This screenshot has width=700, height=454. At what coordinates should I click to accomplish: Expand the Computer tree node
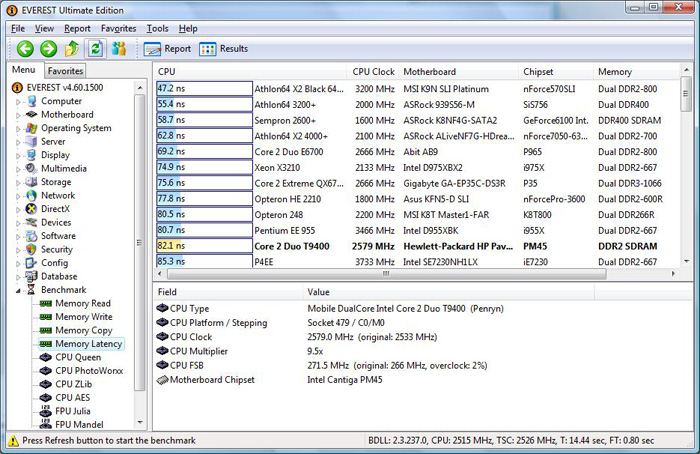point(19,102)
